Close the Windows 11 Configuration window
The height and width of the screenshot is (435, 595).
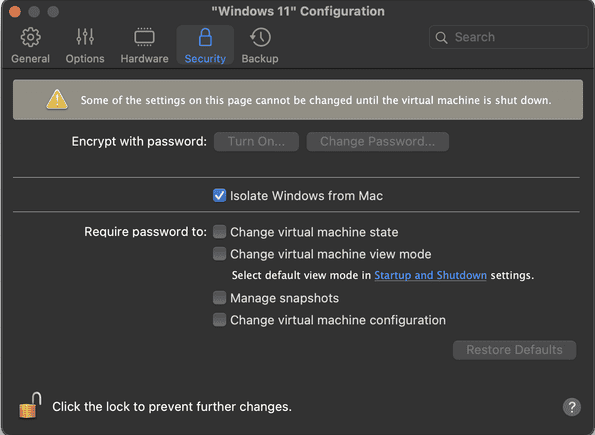pos(15,12)
